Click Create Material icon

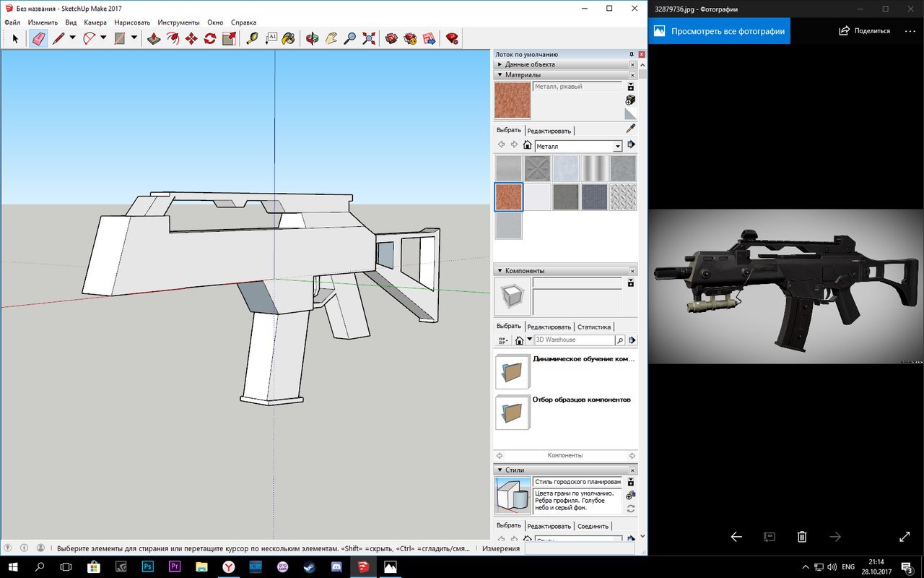[630, 100]
